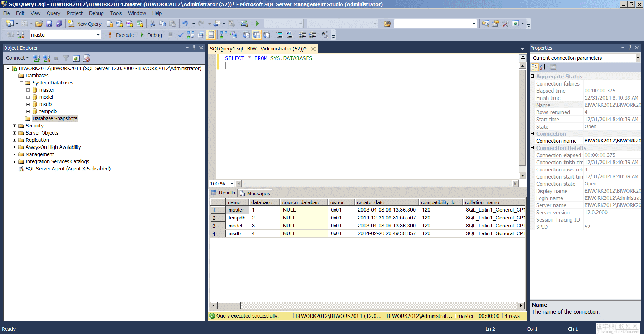Switch to the Messages tab
The height and width of the screenshot is (334, 644).
click(255, 193)
